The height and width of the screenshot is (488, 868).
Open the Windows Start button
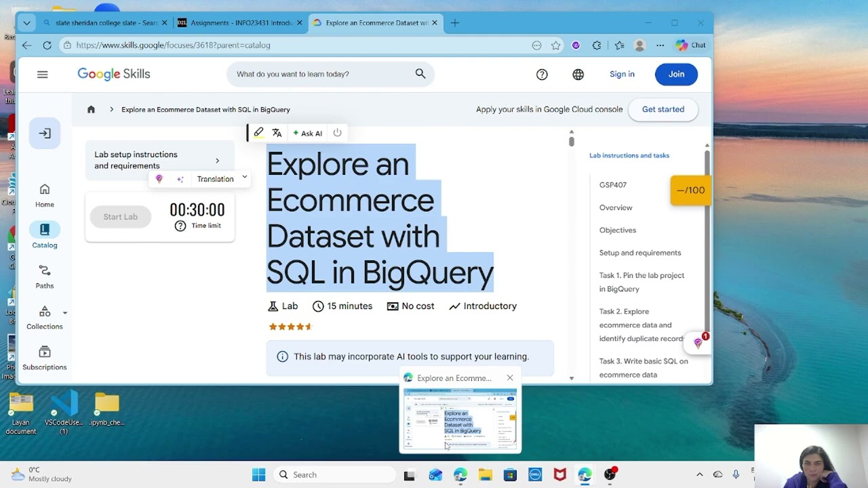(259, 475)
